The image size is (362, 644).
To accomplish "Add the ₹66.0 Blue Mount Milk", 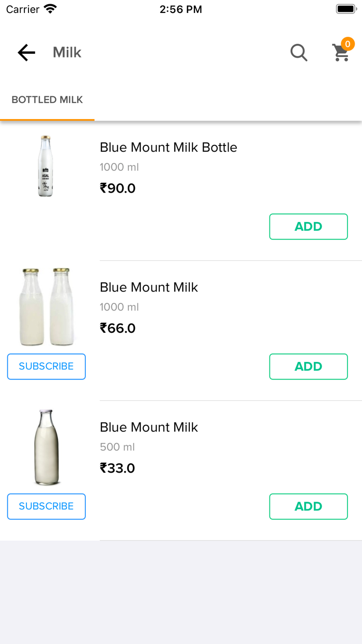I will [x=308, y=367].
